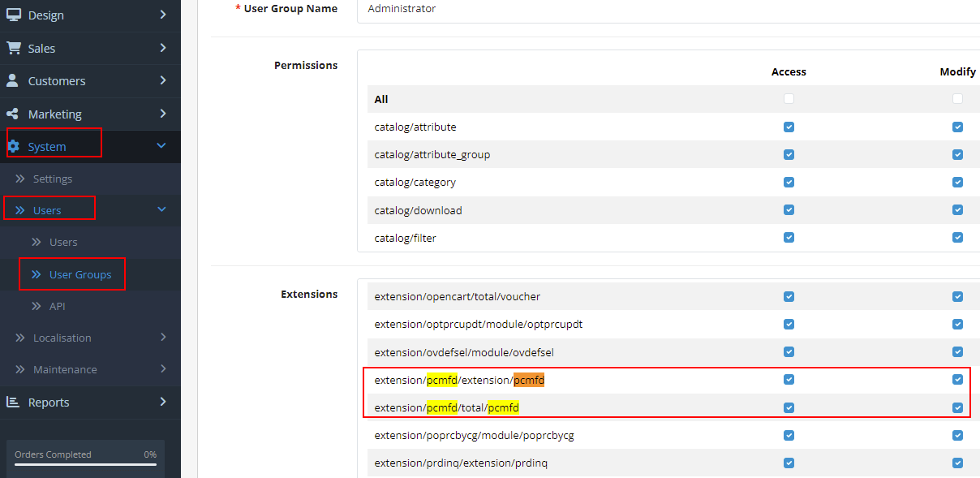The height and width of the screenshot is (478, 980).
Task: Uncheck Access for extension/pcmfd/total/pcmfd
Action: [789, 407]
